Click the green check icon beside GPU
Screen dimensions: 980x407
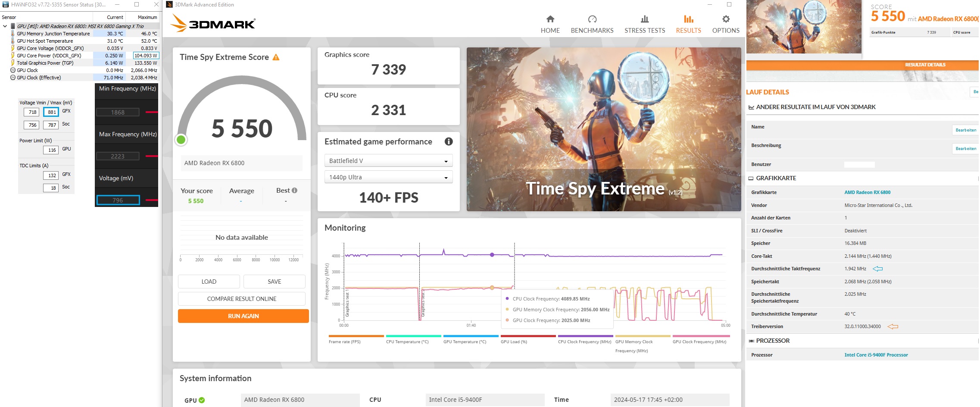202,400
